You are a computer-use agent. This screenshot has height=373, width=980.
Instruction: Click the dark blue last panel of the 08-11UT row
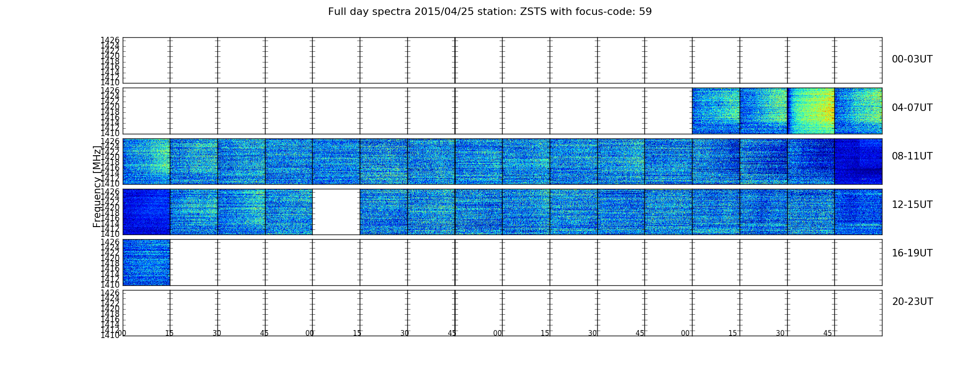coord(858,161)
